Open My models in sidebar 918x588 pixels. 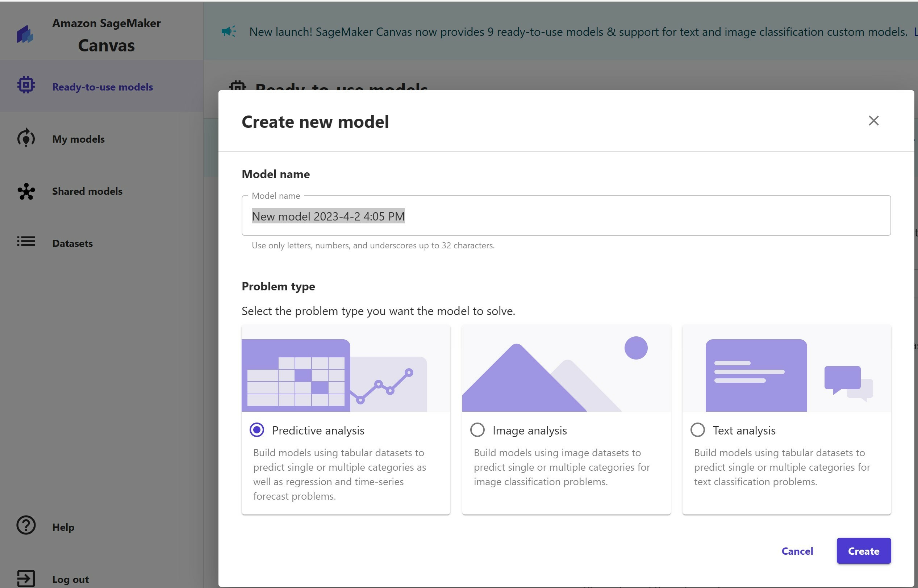point(78,139)
